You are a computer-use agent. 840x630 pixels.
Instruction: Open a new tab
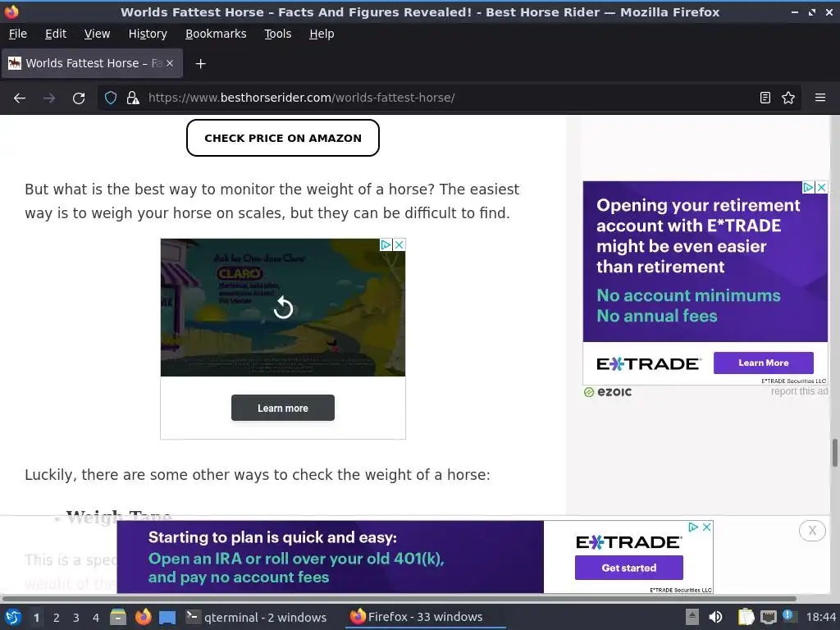pos(200,64)
